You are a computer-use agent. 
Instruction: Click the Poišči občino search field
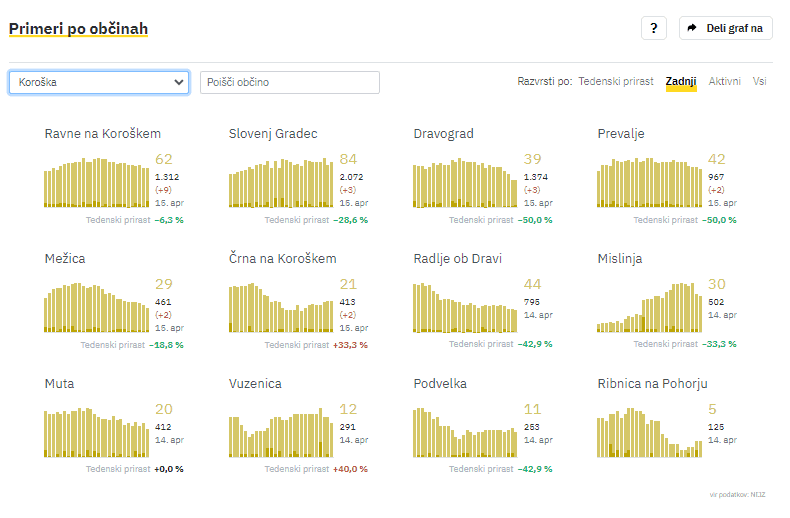tap(290, 82)
